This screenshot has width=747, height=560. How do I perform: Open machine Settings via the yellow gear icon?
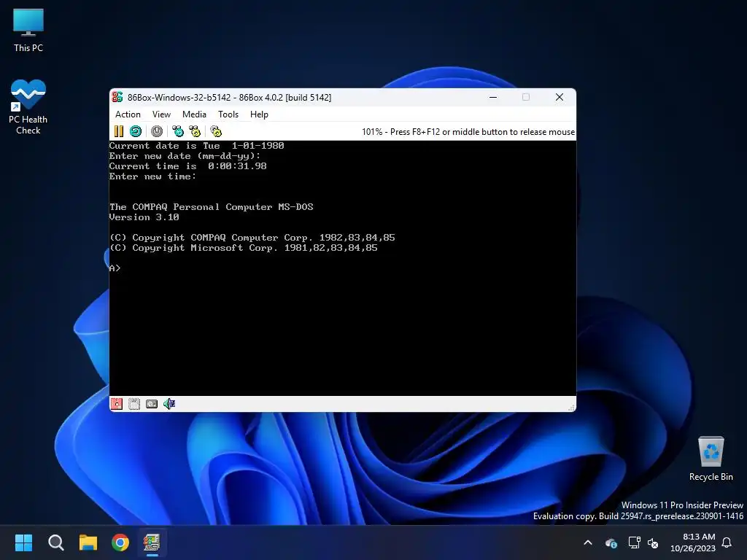coord(216,131)
